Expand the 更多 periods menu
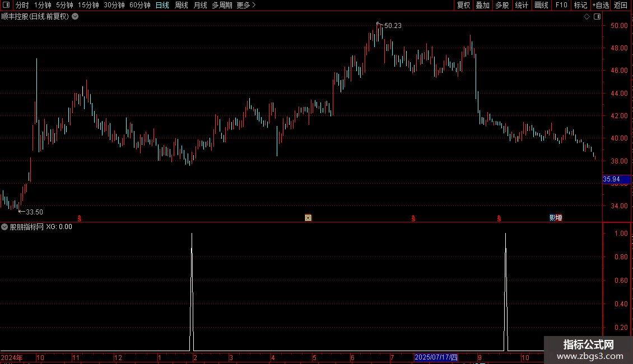This screenshot has width=633, height=364. pyautogui.click(x=246, y=5)
